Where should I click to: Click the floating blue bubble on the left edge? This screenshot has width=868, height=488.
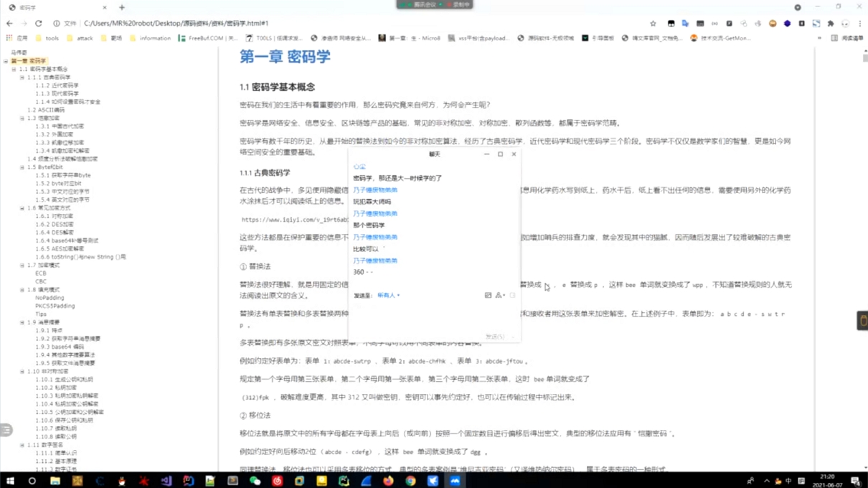[x=6, y=431]
